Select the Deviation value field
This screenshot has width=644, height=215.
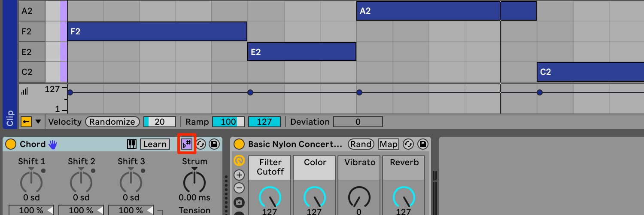358,122
